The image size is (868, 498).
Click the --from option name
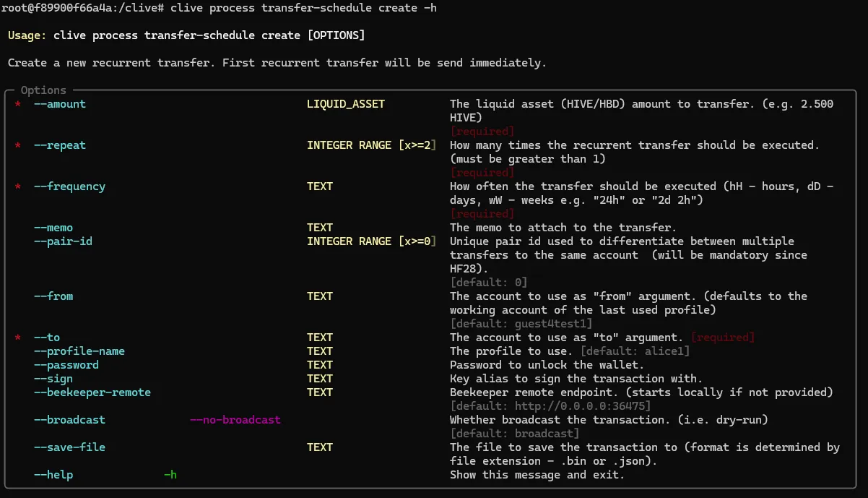click(53, 296)
